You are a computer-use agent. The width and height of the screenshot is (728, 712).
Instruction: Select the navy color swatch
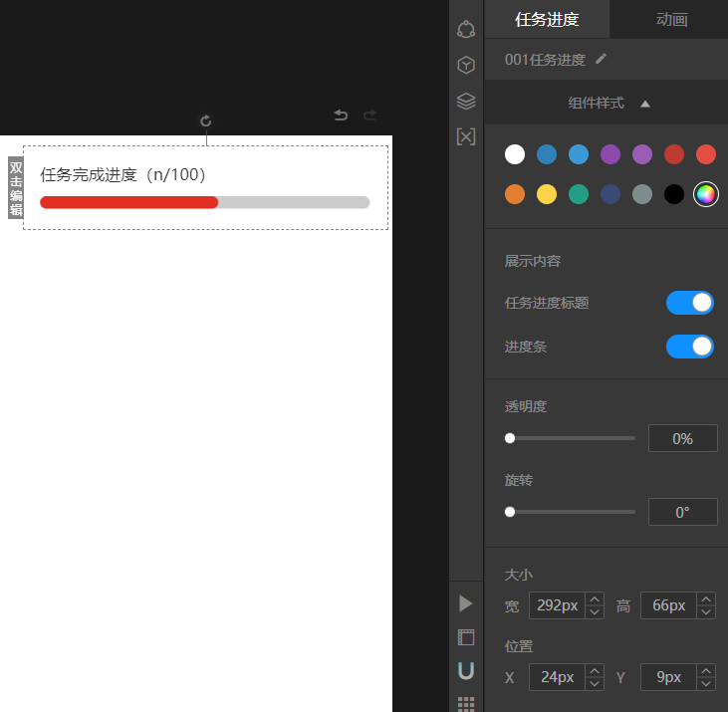click(x=610, y=194)
